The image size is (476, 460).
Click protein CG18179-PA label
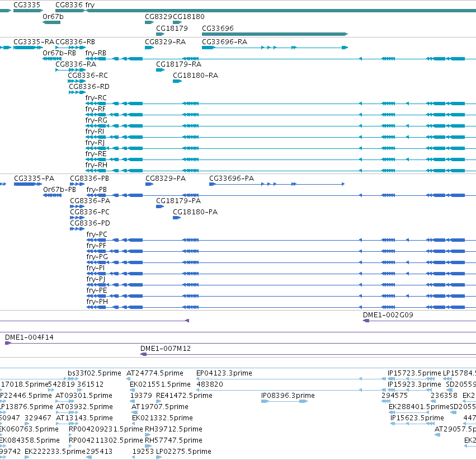pos(178,201)
